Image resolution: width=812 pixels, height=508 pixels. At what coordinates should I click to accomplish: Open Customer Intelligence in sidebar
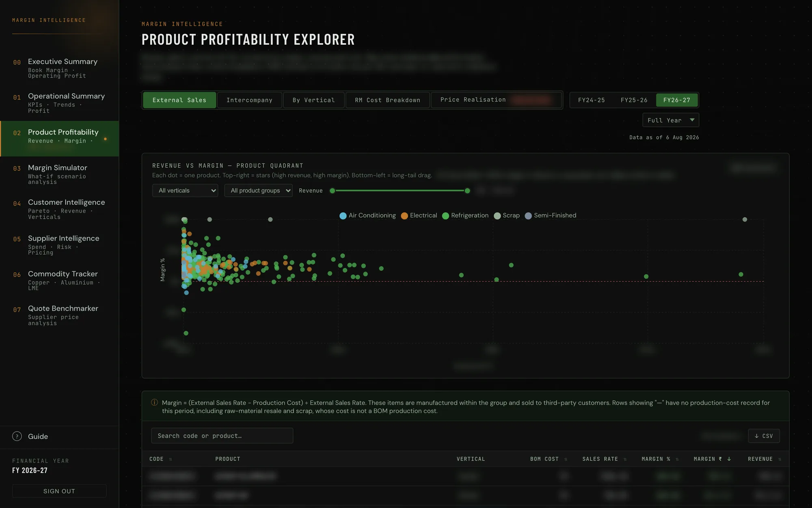(x=59, y=209)
